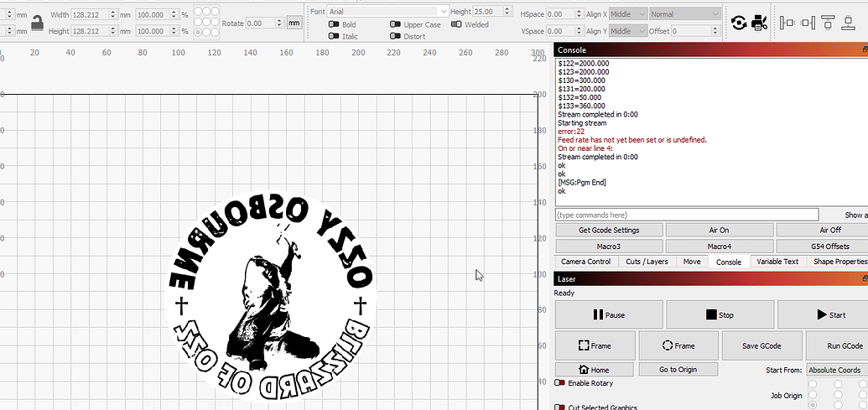Click the console command input field
This screenshot has height=410, width=868.
pyautogui.click(x=686, y=215)
